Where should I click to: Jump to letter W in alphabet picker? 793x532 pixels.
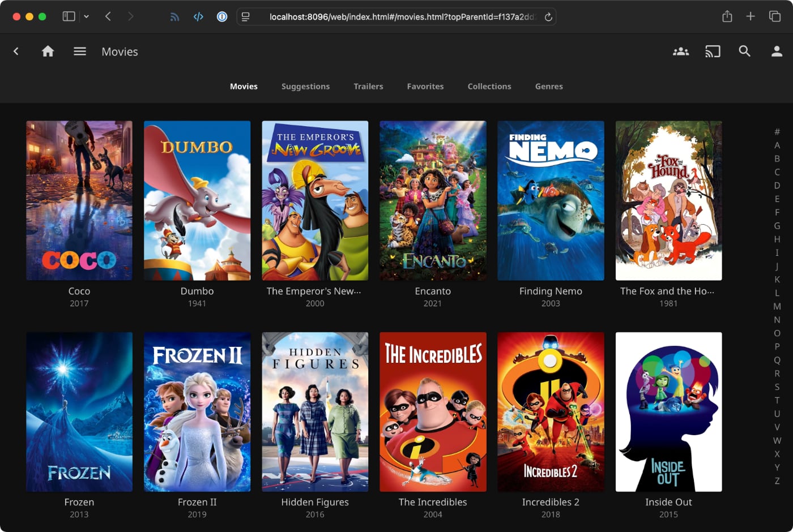(777, 440)
